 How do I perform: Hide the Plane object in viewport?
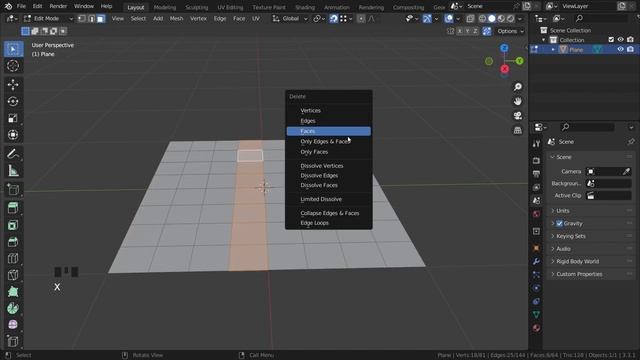620,49
